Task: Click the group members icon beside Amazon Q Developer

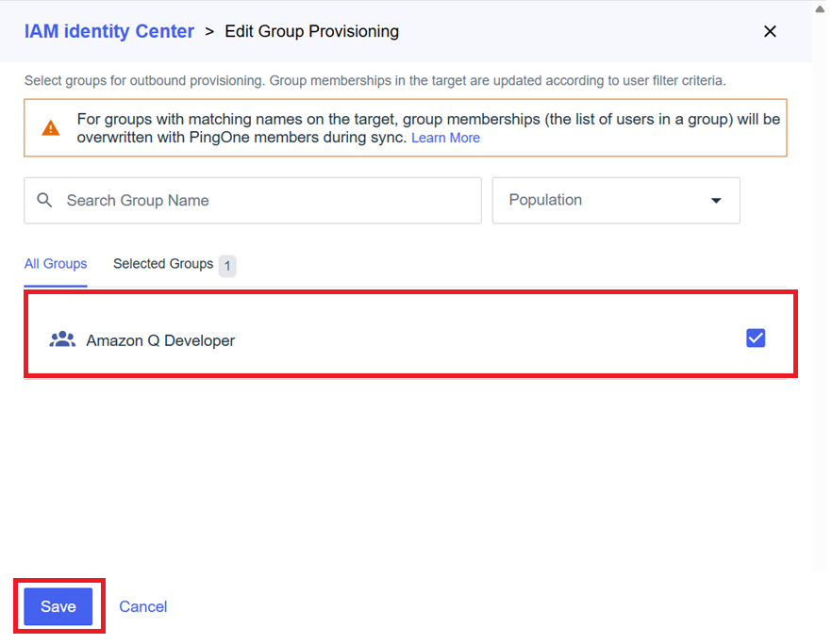Action: pos(62,339)
